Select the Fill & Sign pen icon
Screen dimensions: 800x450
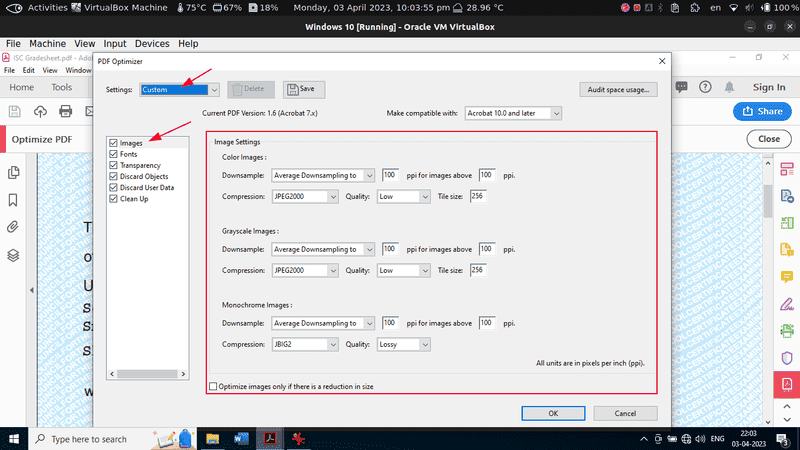coord(787,304)
